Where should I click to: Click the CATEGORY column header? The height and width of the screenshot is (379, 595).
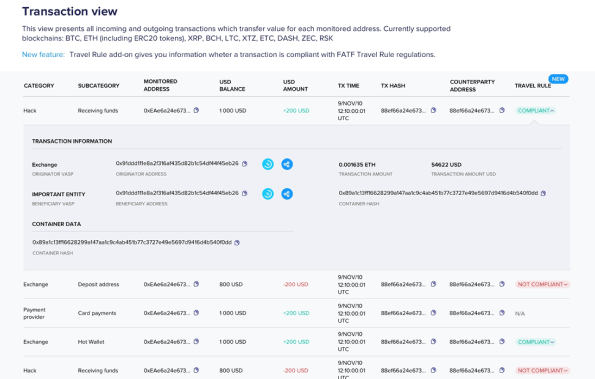click(39, 86)
